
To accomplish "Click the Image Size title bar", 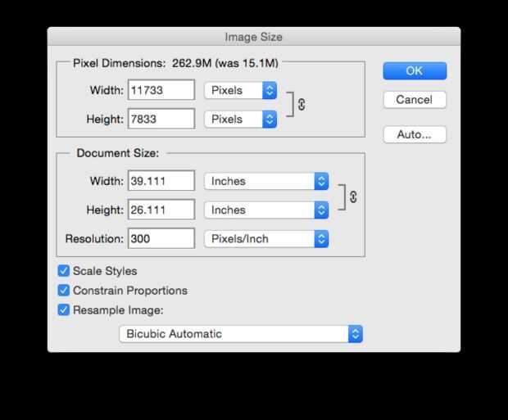I will point(254,37).
